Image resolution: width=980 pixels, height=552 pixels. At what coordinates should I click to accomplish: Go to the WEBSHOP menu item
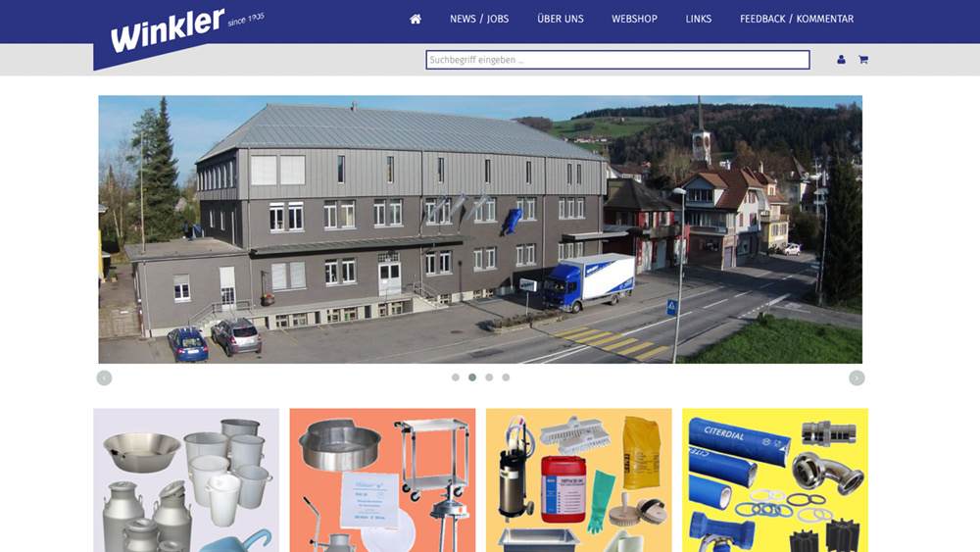[x=634, y=19]
